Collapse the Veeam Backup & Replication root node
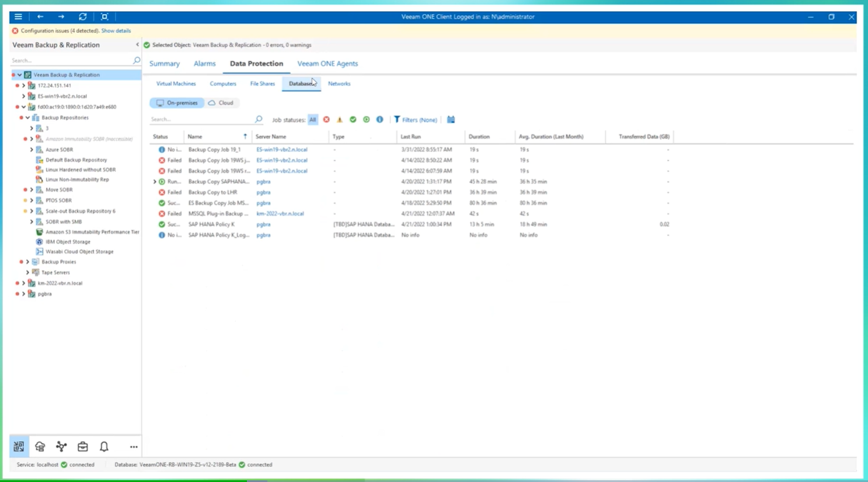 coord(19,75)
